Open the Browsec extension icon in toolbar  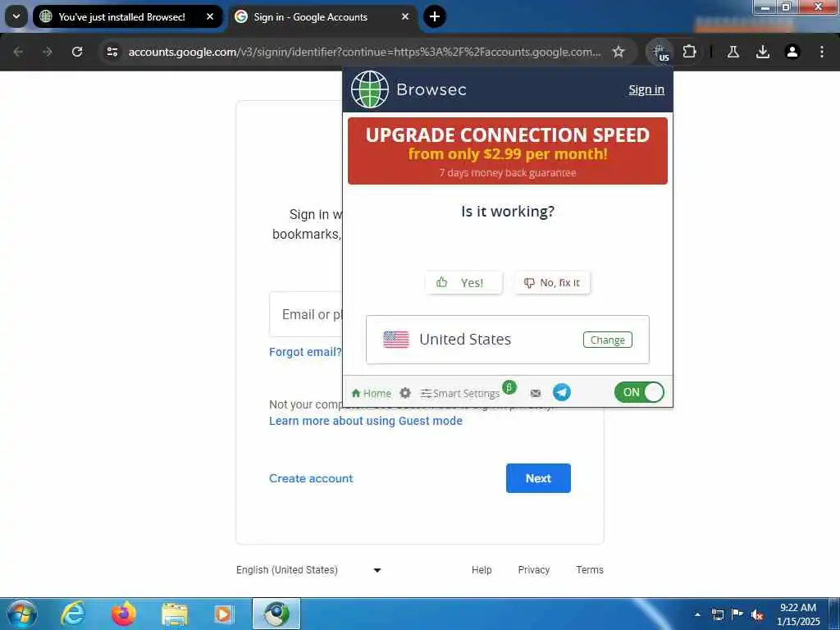tap(660, 52)
